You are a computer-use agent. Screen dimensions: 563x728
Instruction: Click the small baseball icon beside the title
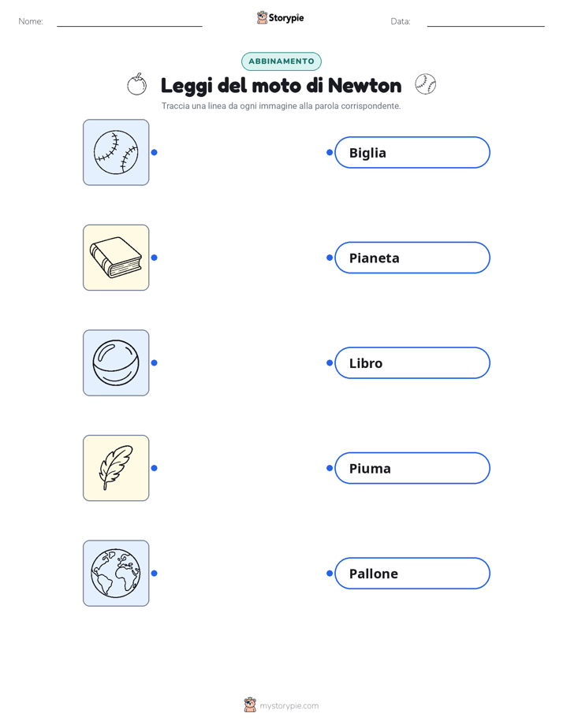(x=426, y=84)
